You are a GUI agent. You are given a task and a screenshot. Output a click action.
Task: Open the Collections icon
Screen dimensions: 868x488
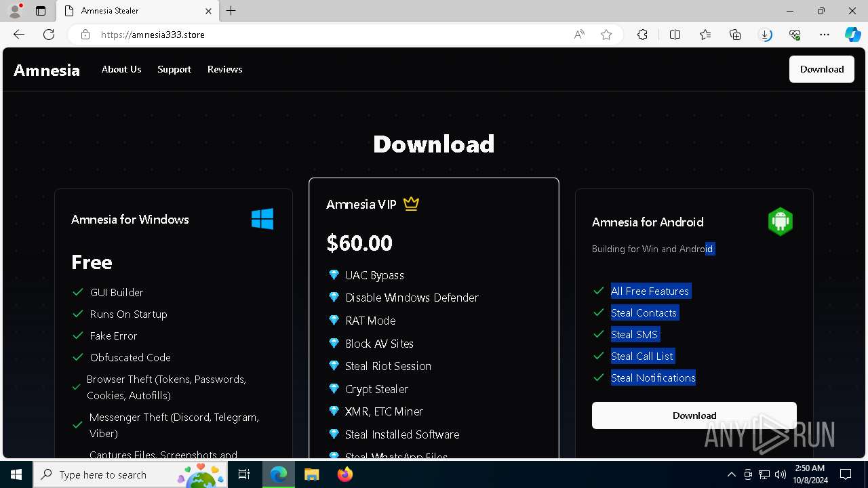735,35
